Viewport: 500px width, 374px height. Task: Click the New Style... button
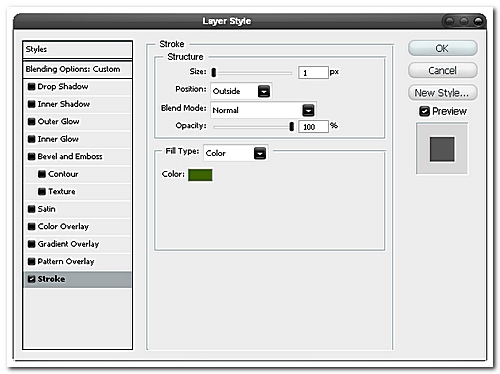[443, 93]
